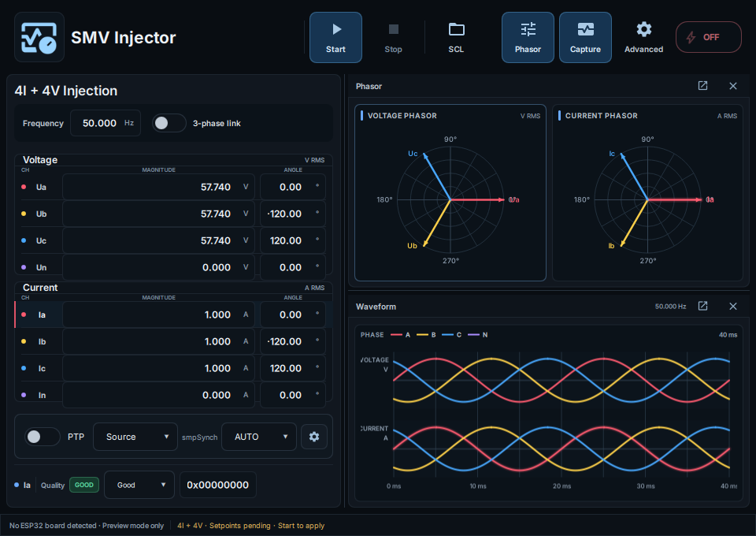Edit Ia angle field

pyautogui.click(x=293, y=315)
